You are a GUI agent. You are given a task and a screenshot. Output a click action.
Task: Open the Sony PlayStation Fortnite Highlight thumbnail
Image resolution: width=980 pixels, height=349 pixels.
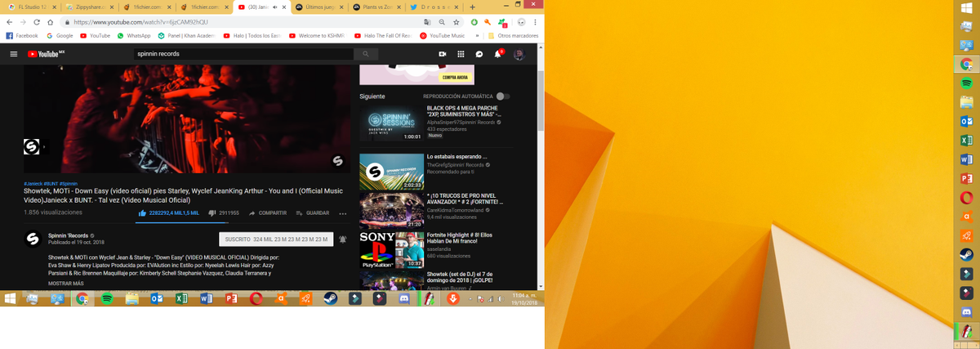pos(391,251)
